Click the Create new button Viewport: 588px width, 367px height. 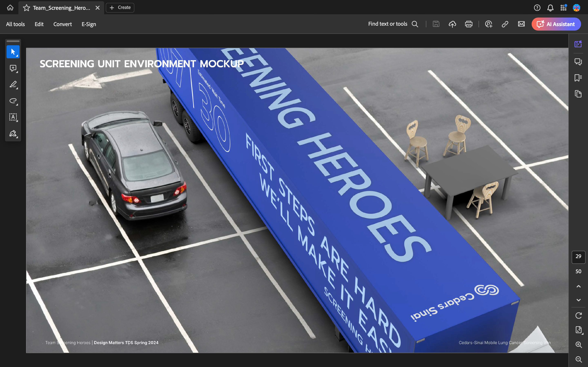click(120, 8)
